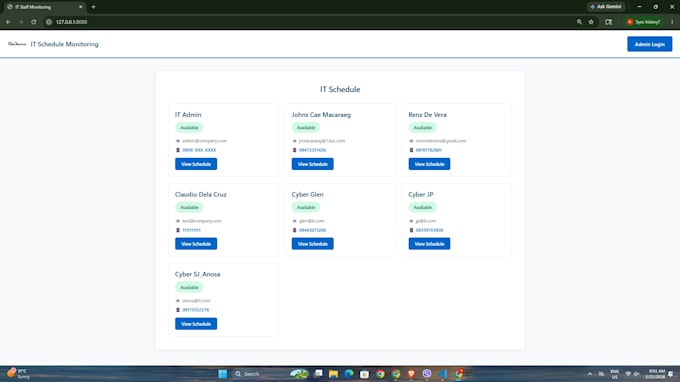View Schedule for Renz De Vera
The height and width of the screenshot is (382, 680).
(429, 164)
